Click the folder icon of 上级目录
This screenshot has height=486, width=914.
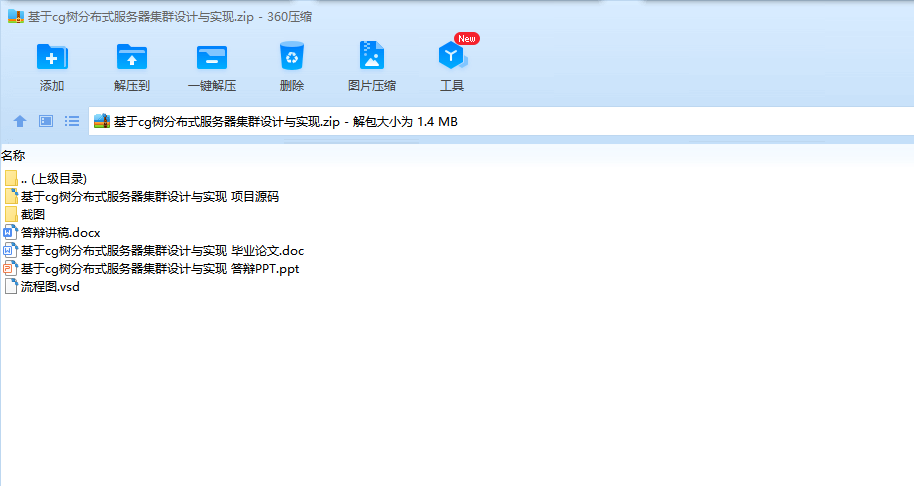(11, 178)
